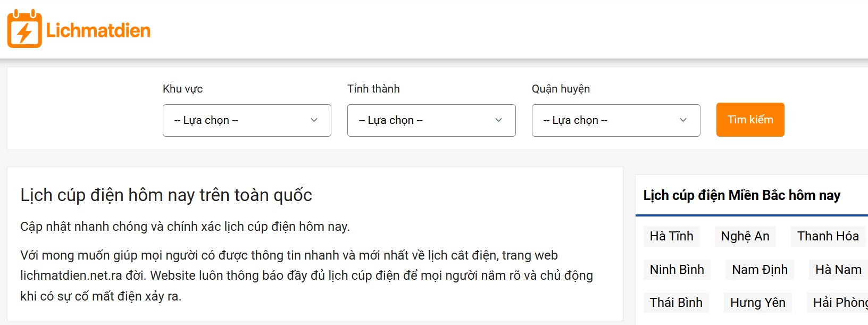View the Hưng Yên outage schedule
The height and width of the screenshot is (325, 868).
(757, 303)
